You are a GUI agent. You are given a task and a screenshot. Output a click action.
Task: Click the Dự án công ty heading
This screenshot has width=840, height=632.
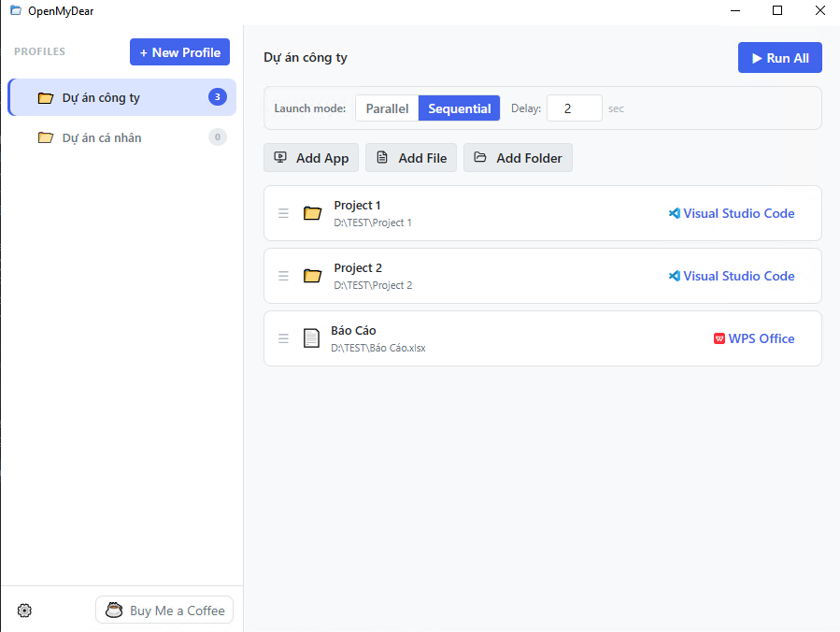pyautogui.click(x=306, y=58)
